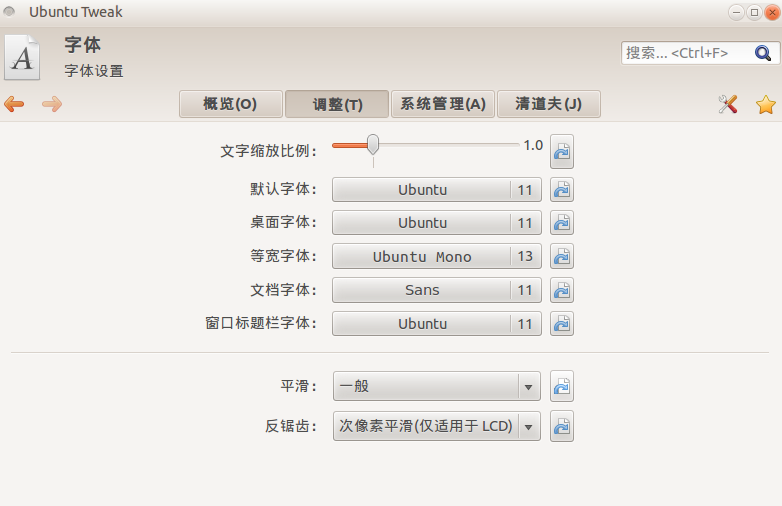The height and width of the screenshot is (506, 782).
Task: Switch to the 概览(O) tab
Action: tap(230, 104)
